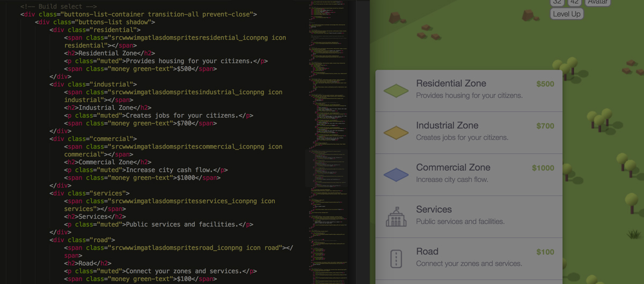Click the $1000 commercial price

tap(543, 168)
